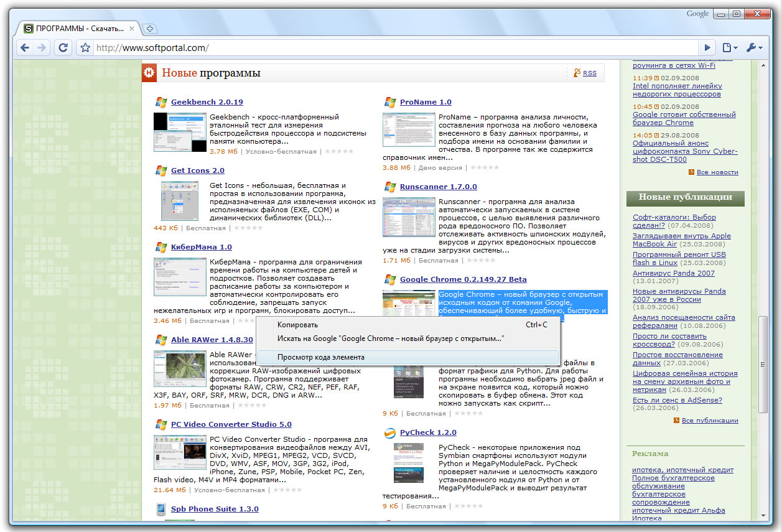Click the PC Video Converter Studio thumbnail

coord(179,452)
